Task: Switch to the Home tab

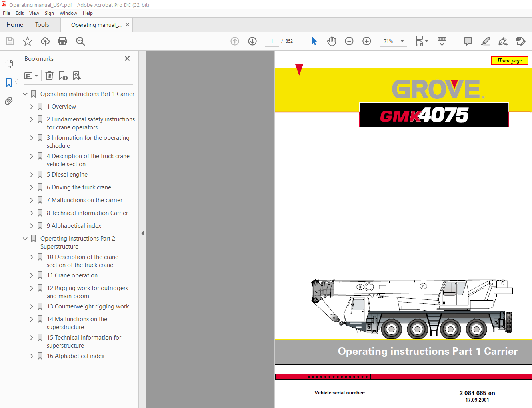Action: (x=15, y=25)
